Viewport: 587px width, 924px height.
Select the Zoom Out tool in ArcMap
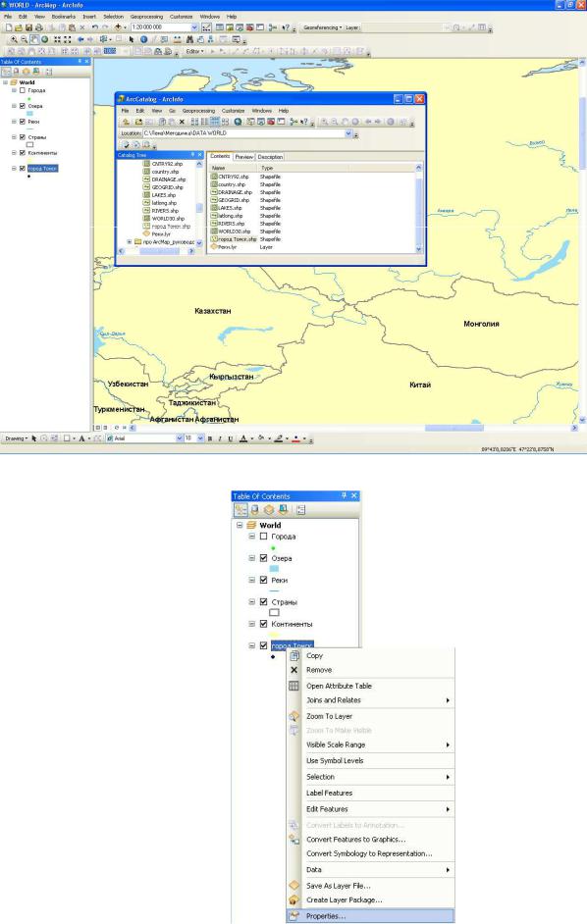pos(24,39)
